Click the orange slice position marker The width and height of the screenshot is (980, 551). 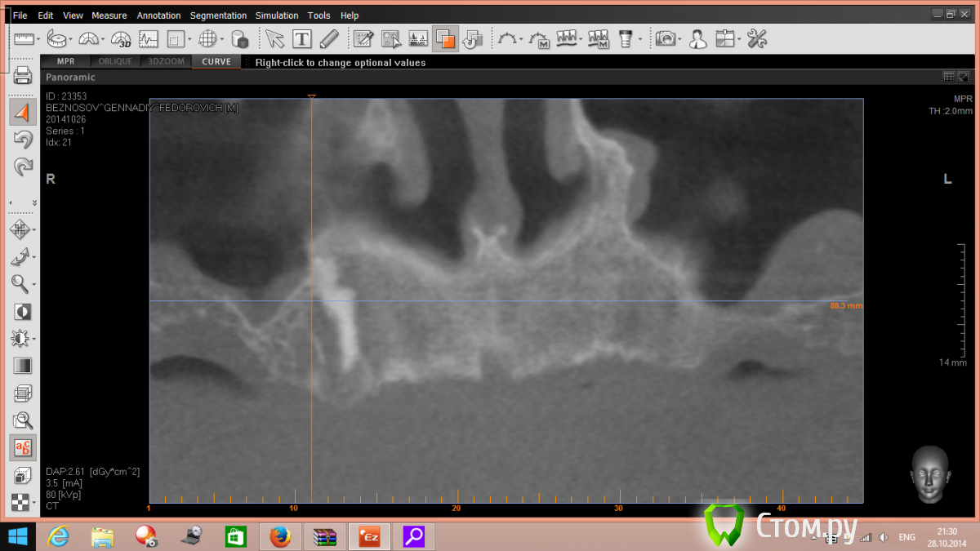pyautogui.click(x=311, y=98)
